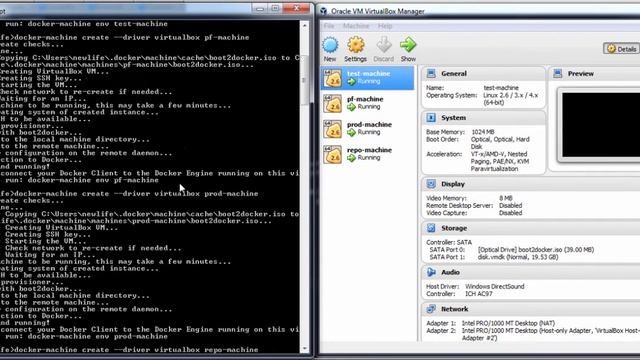The image size is (640, 360).
Task: Open the Help menu in VirtualBox
Action: tap(385, 26)
